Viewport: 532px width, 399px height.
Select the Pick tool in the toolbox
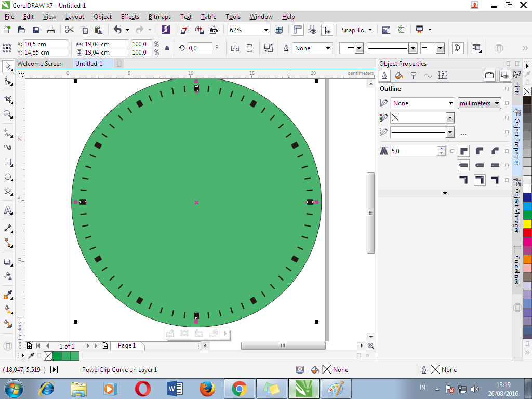[7, 66]
